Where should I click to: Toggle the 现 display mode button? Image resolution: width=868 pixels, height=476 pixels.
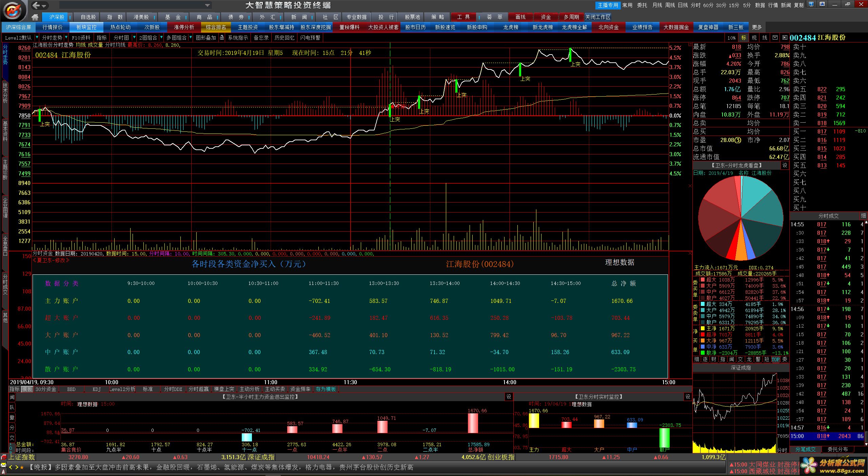pyautogui.click(x=754, y=38)
